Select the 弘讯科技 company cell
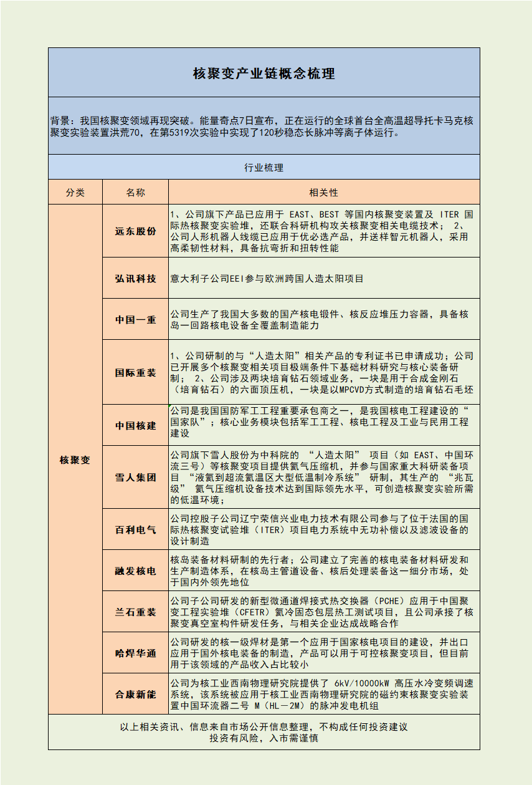532x785 pixels. (x=135, y=279)
